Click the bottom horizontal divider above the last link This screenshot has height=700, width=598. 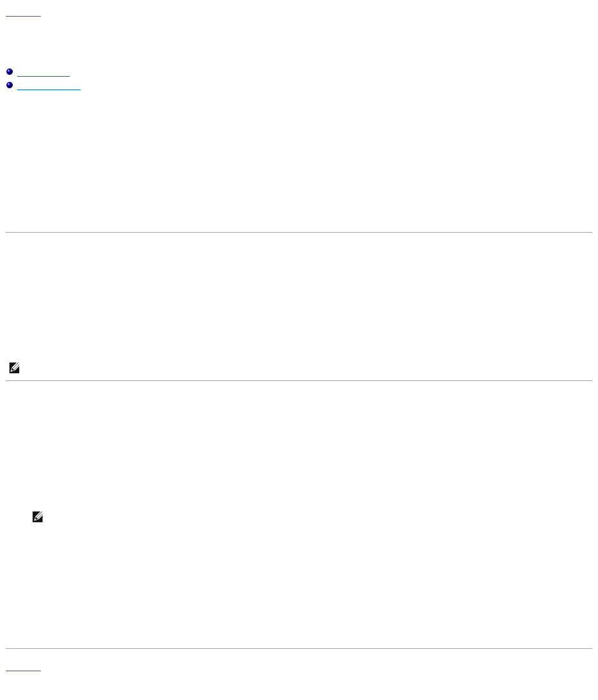point(299,649)
